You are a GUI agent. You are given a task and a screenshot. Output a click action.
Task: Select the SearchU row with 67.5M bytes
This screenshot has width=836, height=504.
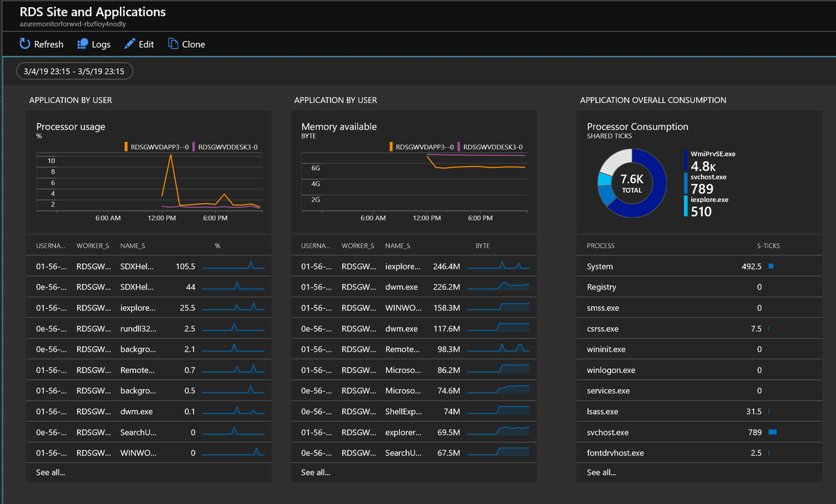414,453
